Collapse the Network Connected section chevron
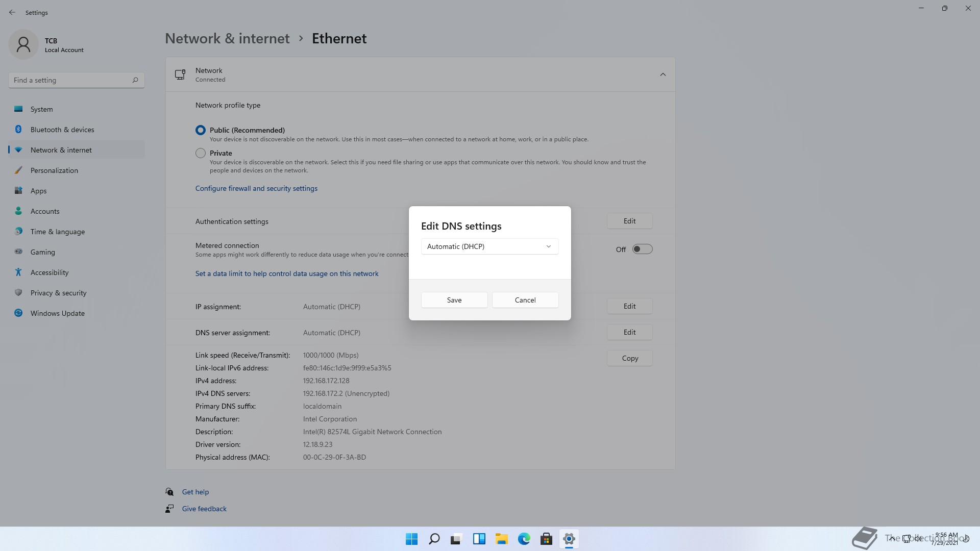980x551 pixels. pos(663,74)
